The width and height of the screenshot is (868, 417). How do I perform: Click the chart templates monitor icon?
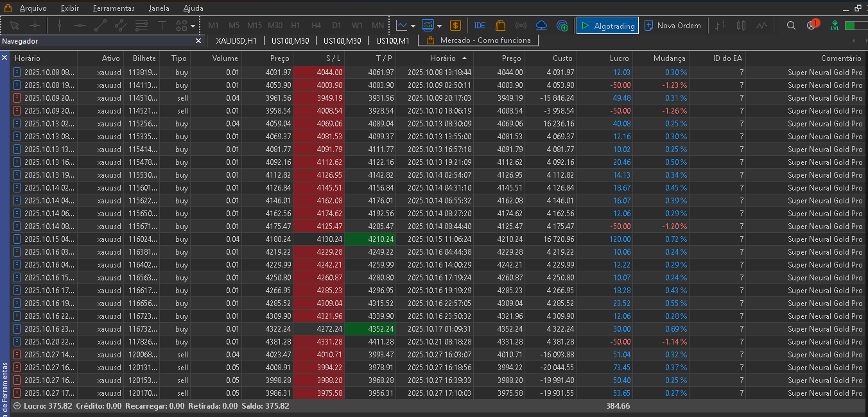tap(428, 26)
